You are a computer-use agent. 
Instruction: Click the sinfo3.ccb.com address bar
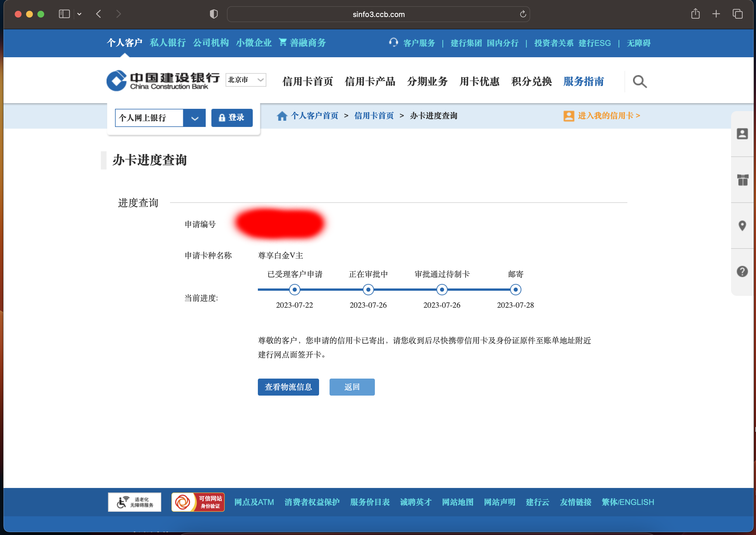(379, 14)
